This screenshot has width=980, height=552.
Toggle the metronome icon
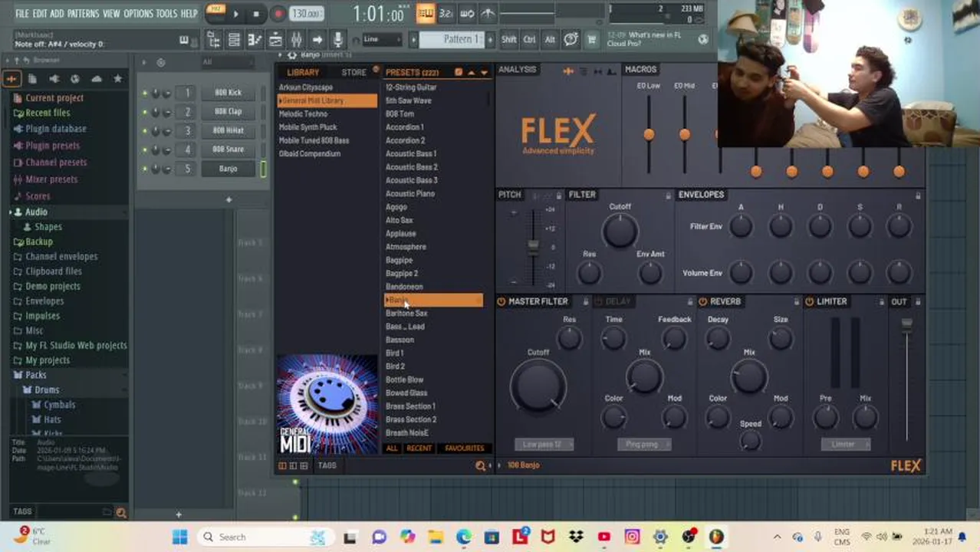click(x=488, y=13)
